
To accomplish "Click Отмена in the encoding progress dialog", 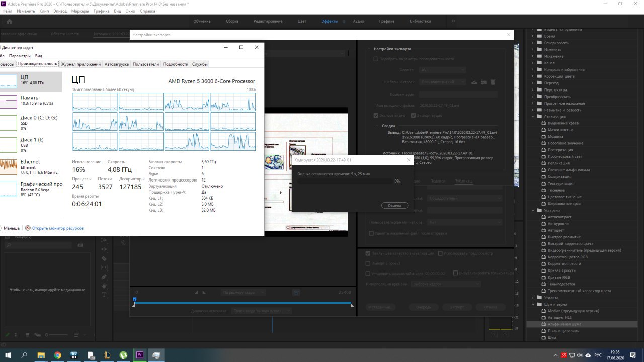I will click(x=395, y=205).
